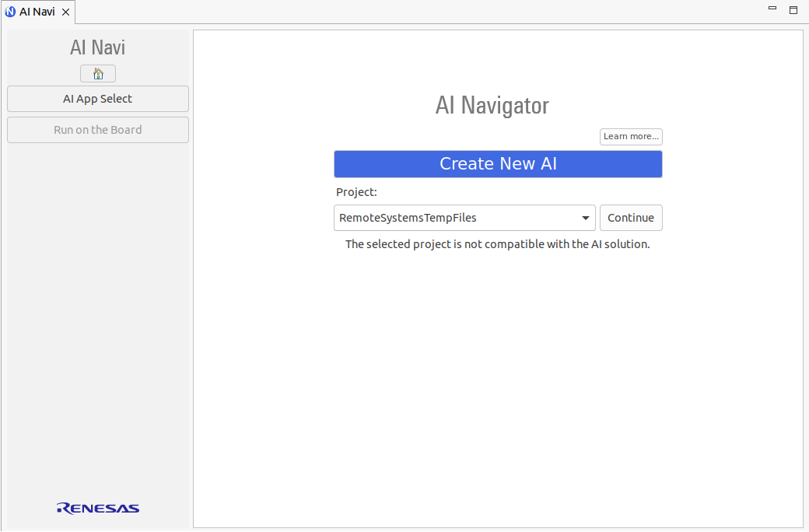Open the AI App Select page
Screen dimensions: 809x532
(98, 99)
